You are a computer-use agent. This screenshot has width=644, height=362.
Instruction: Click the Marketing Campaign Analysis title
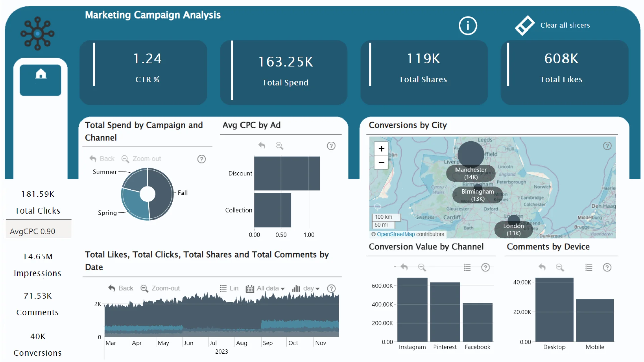coord(153,15)
